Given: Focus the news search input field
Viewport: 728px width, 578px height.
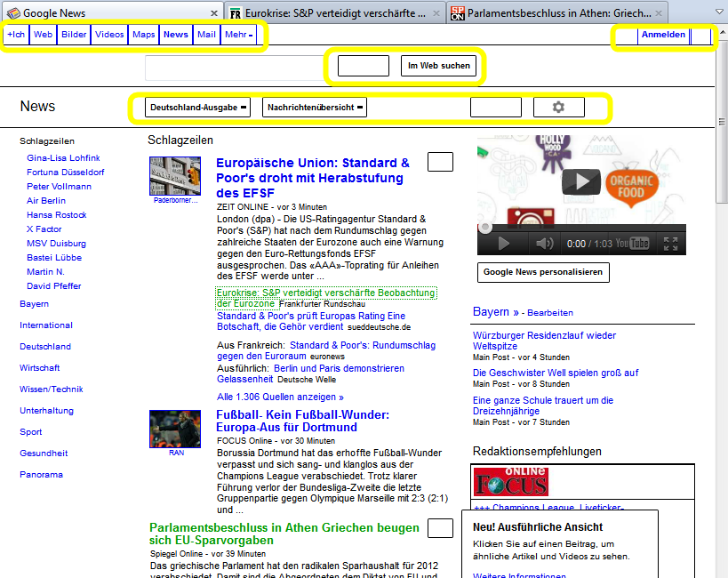Looking at the screenshot, I should click(236, 68).
